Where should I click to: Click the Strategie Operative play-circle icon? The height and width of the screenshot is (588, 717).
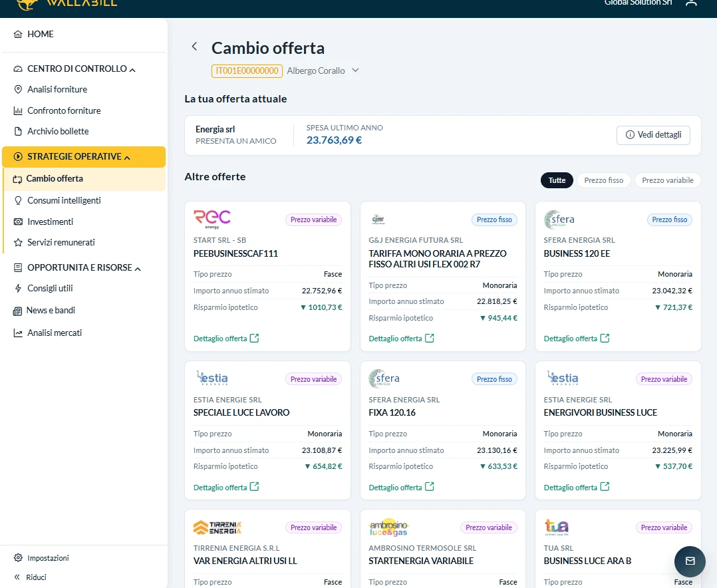pyautogui.click(x=18, y=157)
